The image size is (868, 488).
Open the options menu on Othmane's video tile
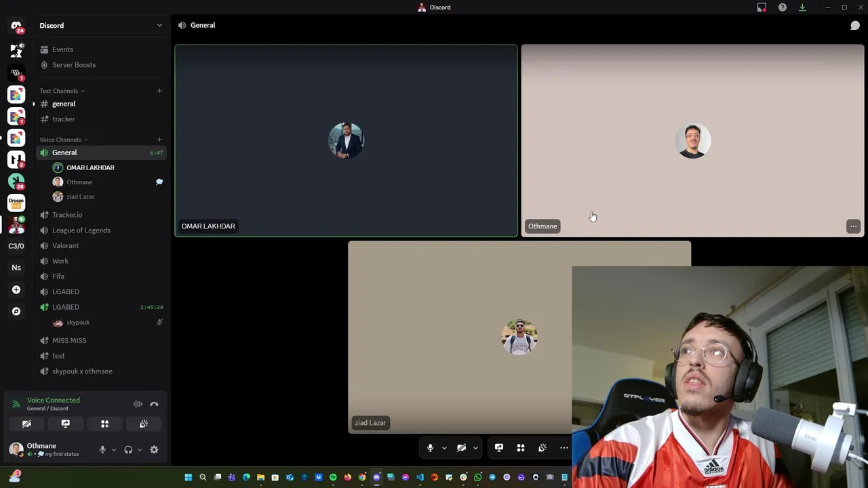click(853, 226)
